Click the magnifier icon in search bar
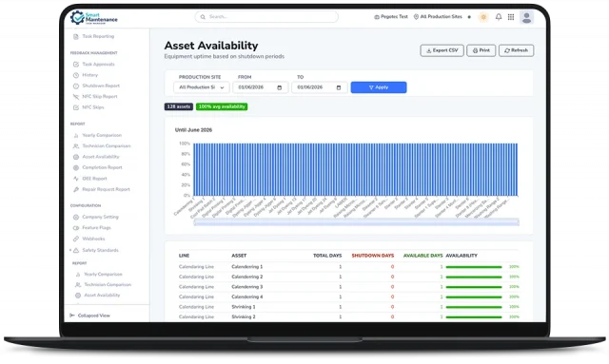The image size is (609, 364). click(203, 17)
